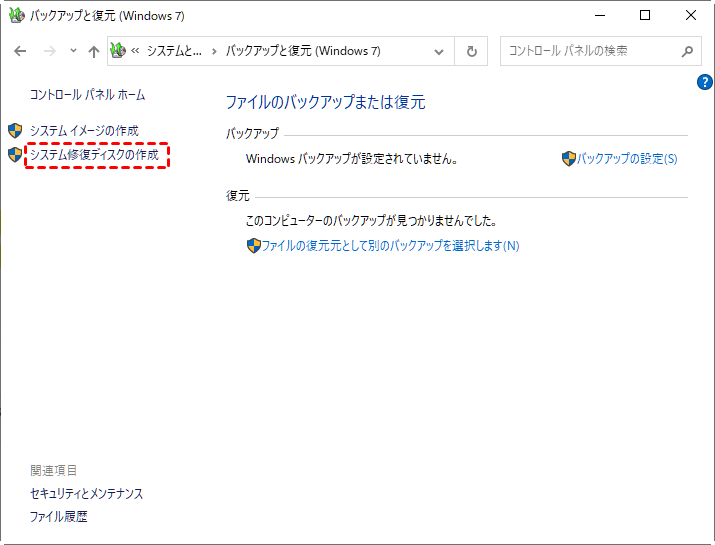Maximize the Backup and Restore window
715x545 pixels.
645,16
